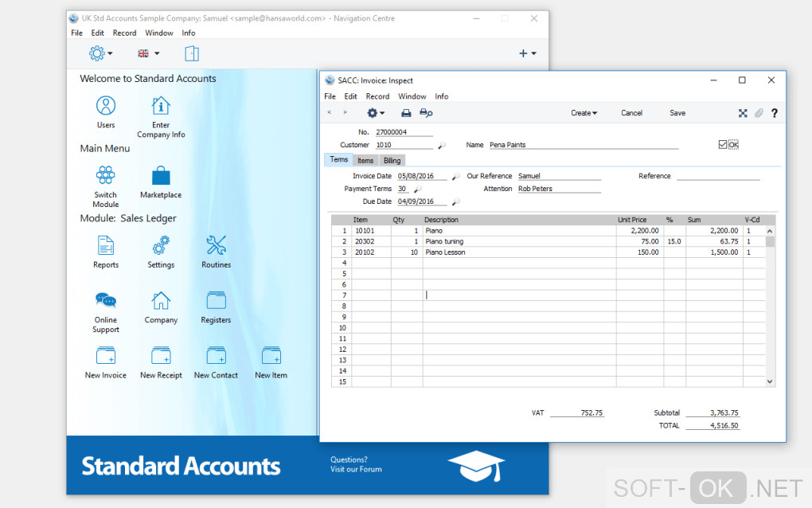Click the paperclip attachments icon
Screen dimensions: 812x508
(x=759, y=113)
